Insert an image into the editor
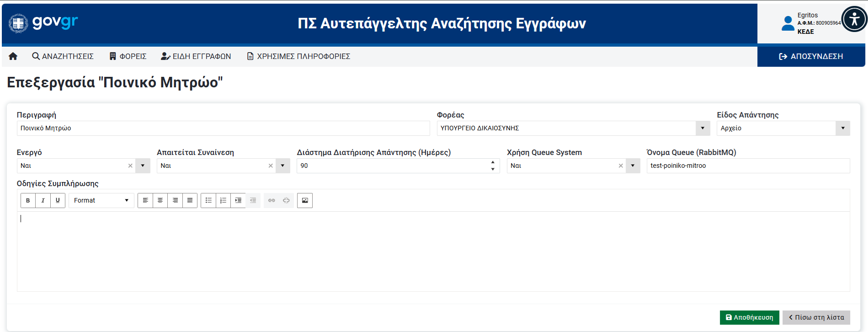868x332 pixels. click(x=305, y=200)
